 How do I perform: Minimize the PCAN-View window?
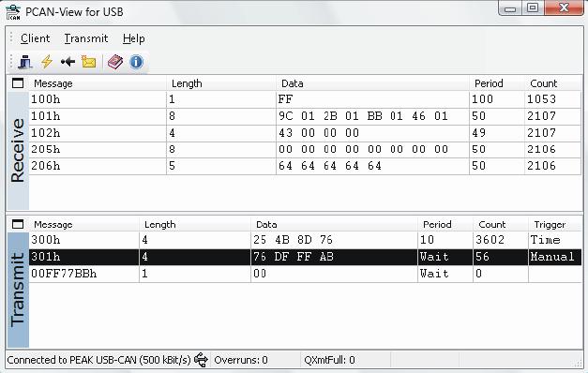coord(510,8)
